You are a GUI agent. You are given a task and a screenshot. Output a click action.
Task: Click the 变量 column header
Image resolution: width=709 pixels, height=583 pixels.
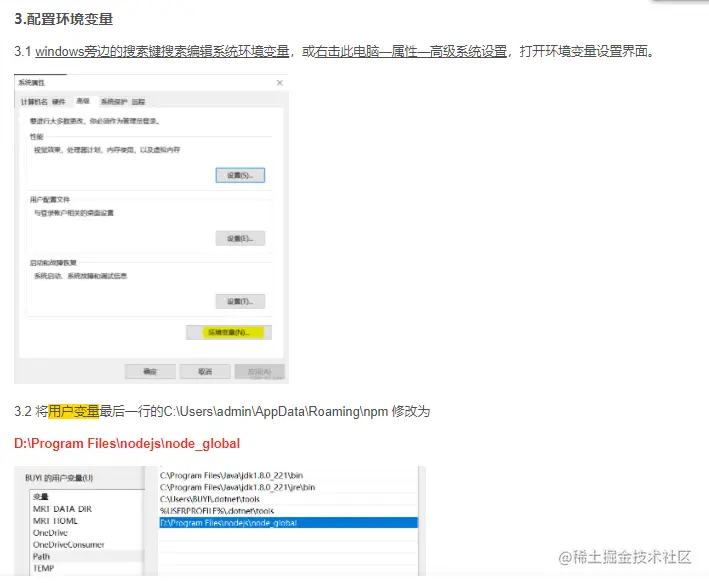point(40,497)
